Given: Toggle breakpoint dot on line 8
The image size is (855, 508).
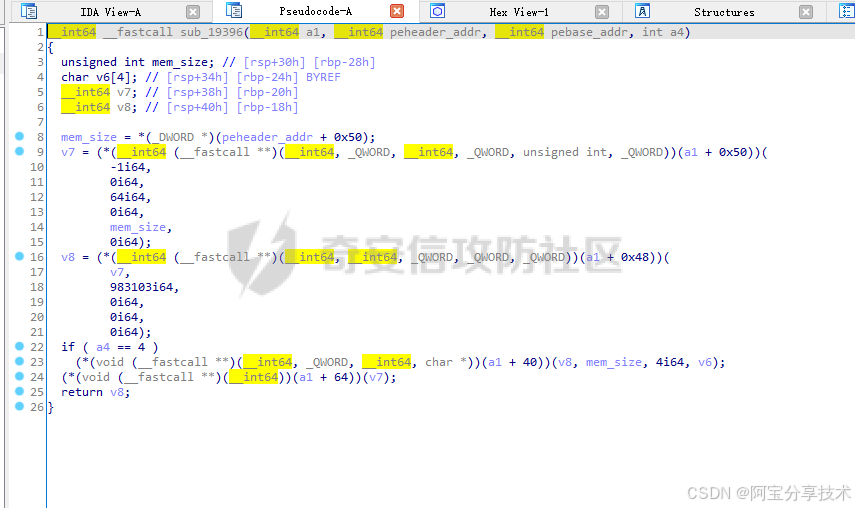Looking at the screenshot, I should pos(20,136).
